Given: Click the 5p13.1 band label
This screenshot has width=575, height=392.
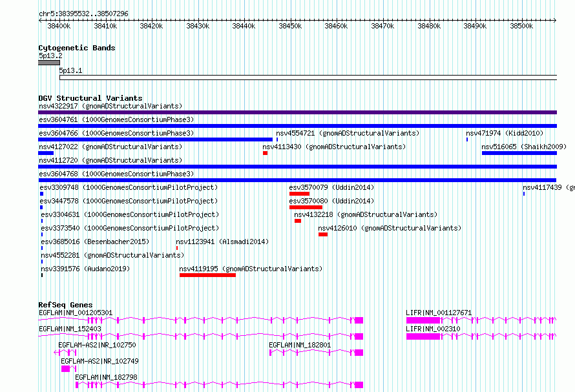Looking at the screenshot, I should (71, 70).
